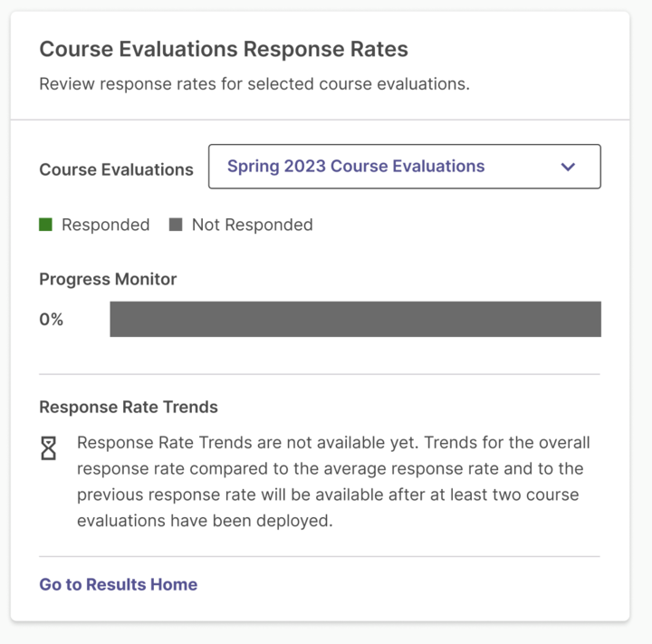Image resolution: width=652 pixels, height=644 pixels.
Task: Click the green Responded legend square
Action: pyautogui.click(x=45, y=225)
